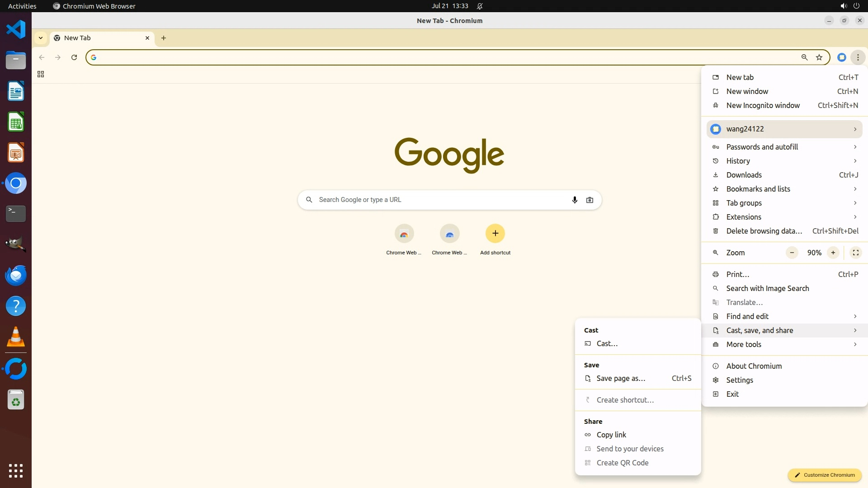
Task: Increase zoom with plus button
Action: click(x=833, y=253)
